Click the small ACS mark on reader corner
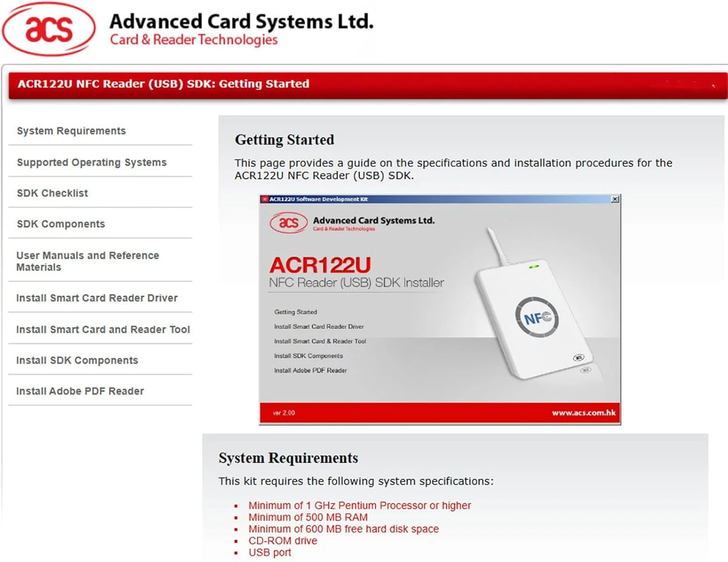This screenshot has height=562, width=728. click(578, 358)
